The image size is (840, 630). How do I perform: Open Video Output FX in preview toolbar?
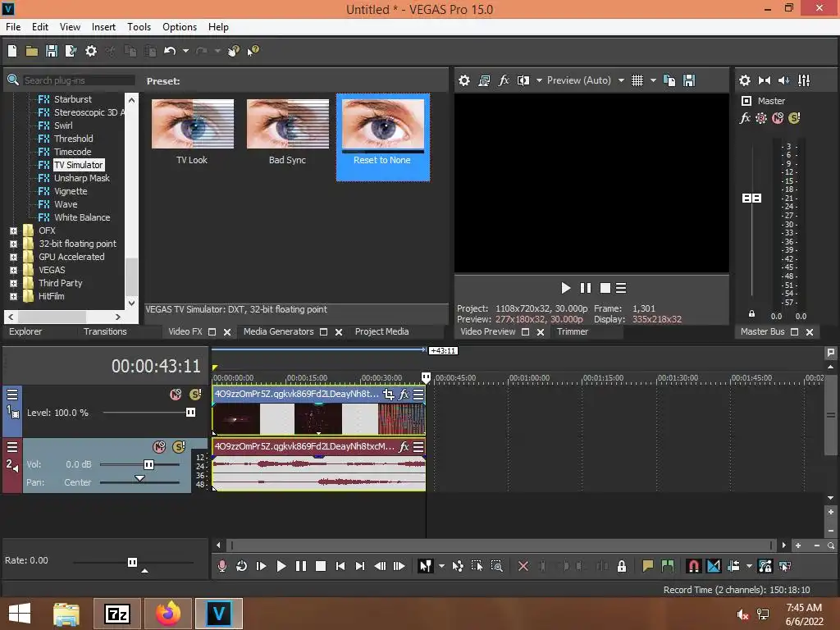click(504, 80)
